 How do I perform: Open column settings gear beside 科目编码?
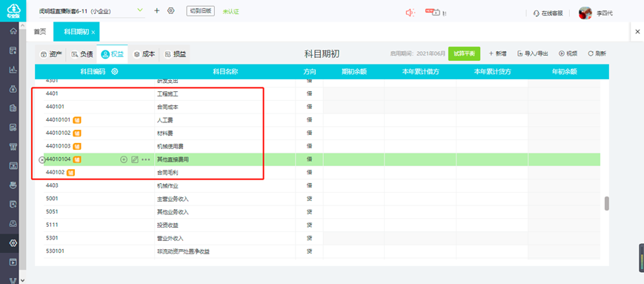(115, 71)
